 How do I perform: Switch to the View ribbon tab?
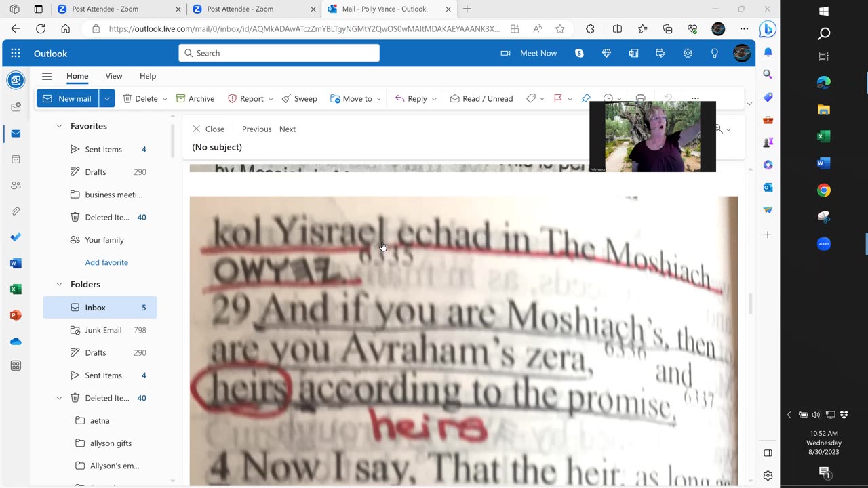pyautogui.click(x=114, y=76)
